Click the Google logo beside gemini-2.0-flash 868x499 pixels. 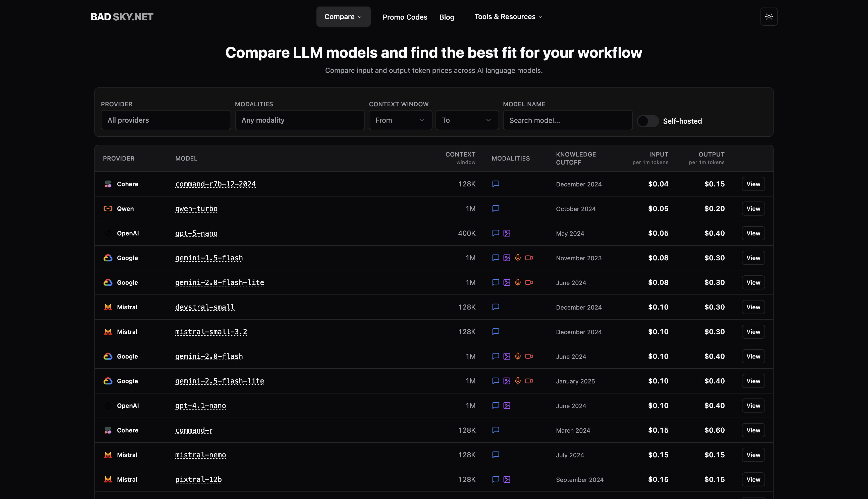(x=108, y=357)
